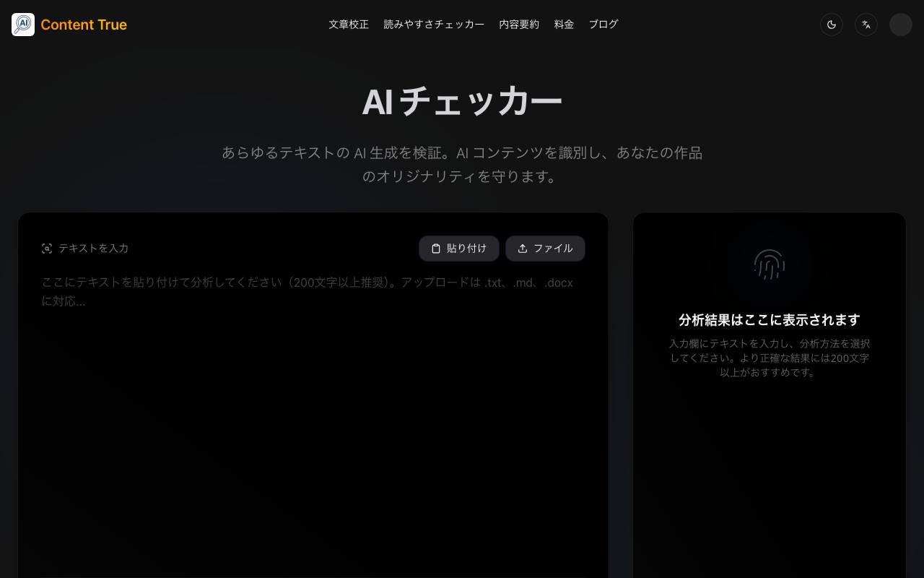
Task: Click the subtitle starting あらゆるテキストの
Action: click(462, 165)
